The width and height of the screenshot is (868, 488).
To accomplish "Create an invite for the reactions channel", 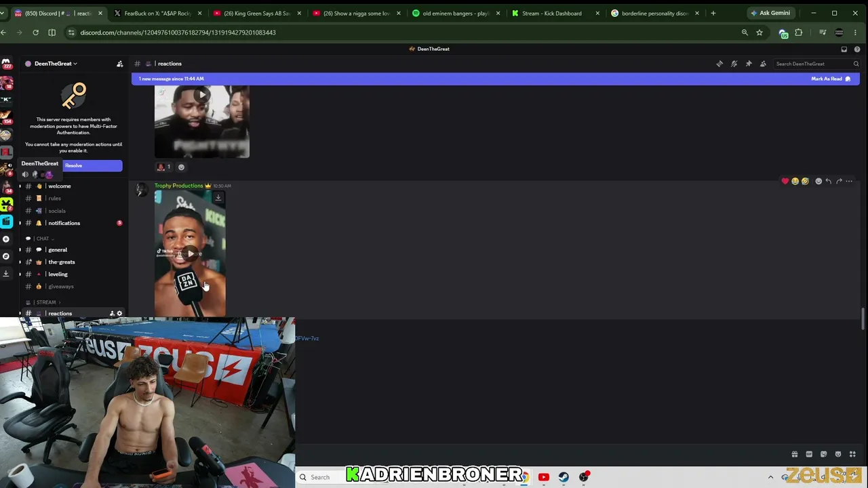I will pos(112,313).
